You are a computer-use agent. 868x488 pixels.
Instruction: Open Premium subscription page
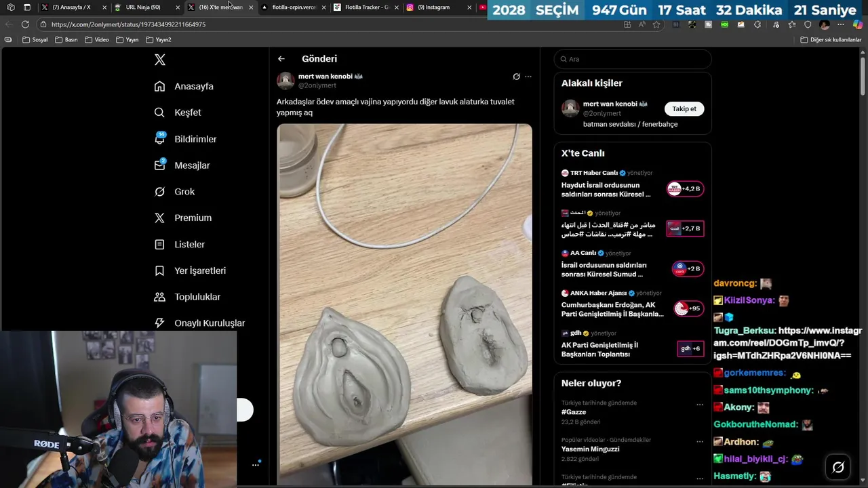(x=182, y=218)
